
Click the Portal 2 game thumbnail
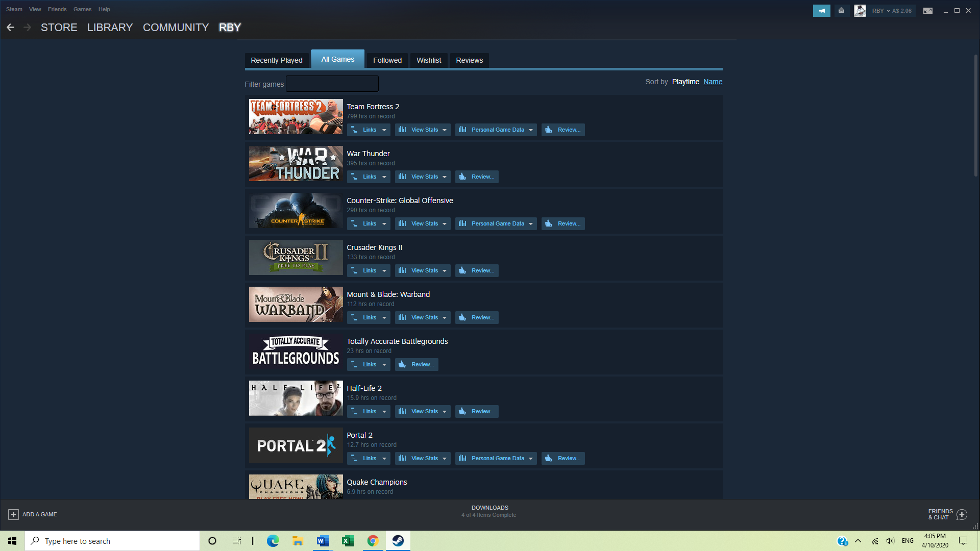coord(296,445)
